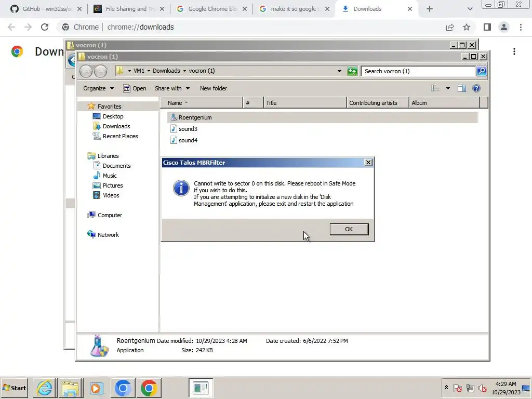Click New folder in toolbar
The width and height of the screenshot is (532, 399).
[214, 88]
